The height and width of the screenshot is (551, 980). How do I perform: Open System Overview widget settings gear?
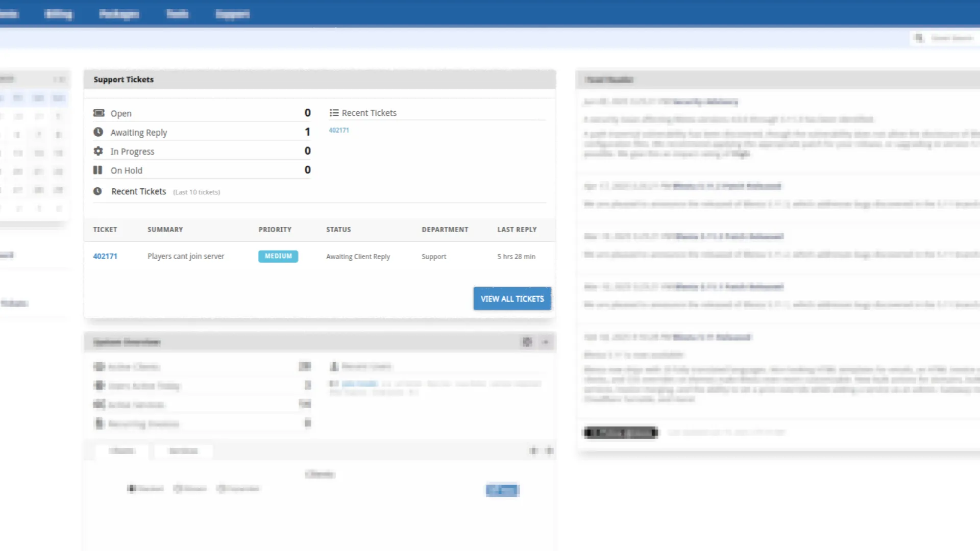pyautogui.click(x=527, y=342)
